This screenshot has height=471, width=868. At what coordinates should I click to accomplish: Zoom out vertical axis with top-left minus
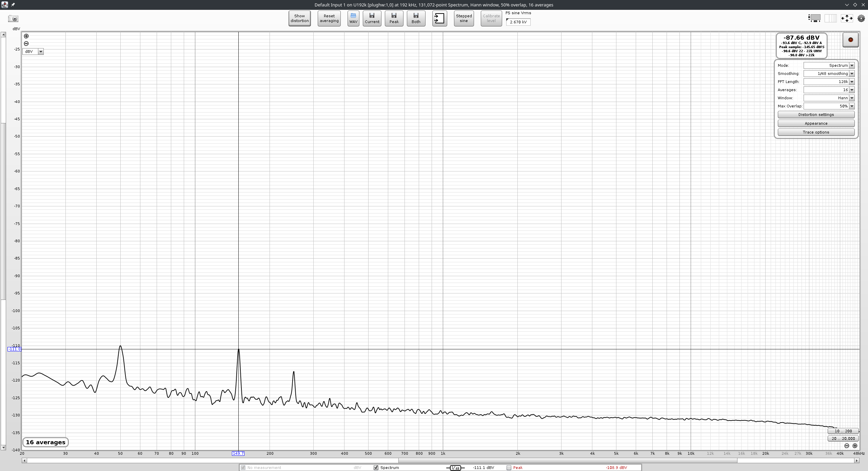[x=26, y=43]
